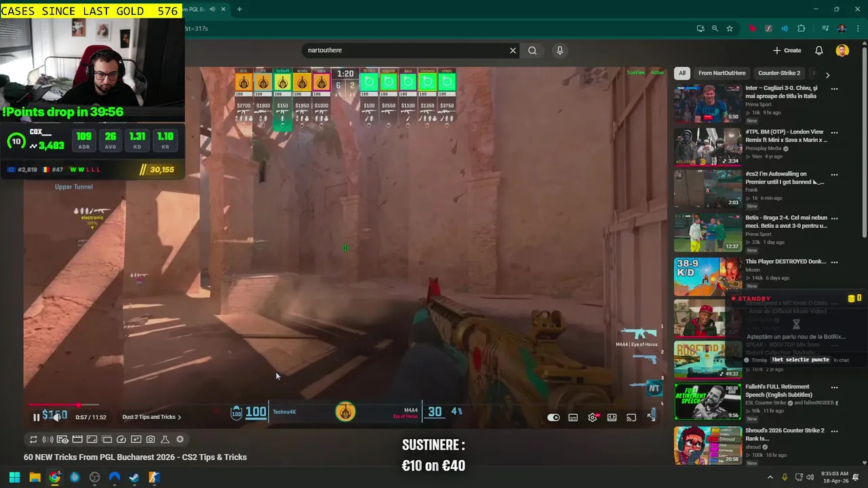868x488 pixels.
Task: Open This Player DESTROYED Donk video title
Action: click(786, 262)
